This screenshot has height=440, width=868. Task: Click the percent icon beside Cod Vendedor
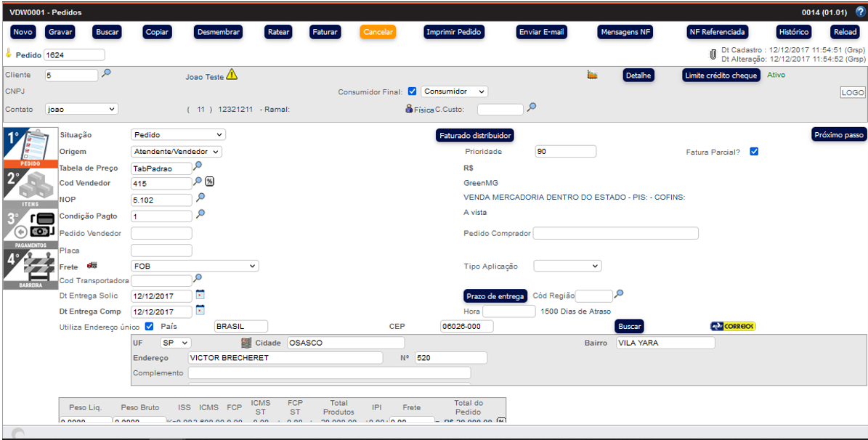(x=209, y=182)
